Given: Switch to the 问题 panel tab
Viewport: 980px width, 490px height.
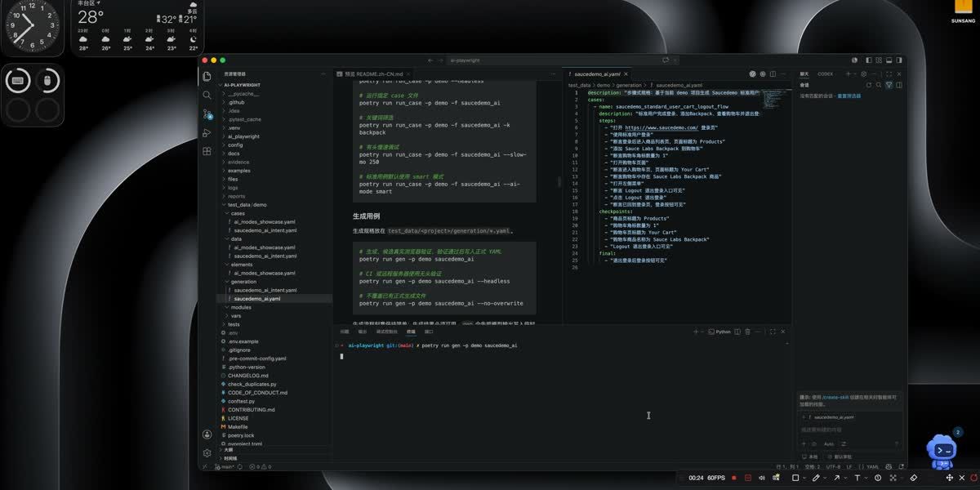Looking at the screenshot, I should pyautogui.click(x=345, y=332).
